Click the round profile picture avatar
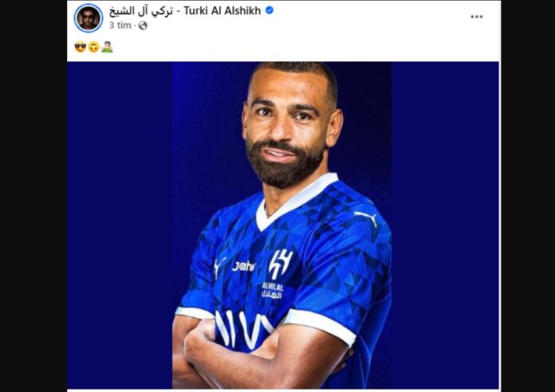555x392 pixels. 89,18
